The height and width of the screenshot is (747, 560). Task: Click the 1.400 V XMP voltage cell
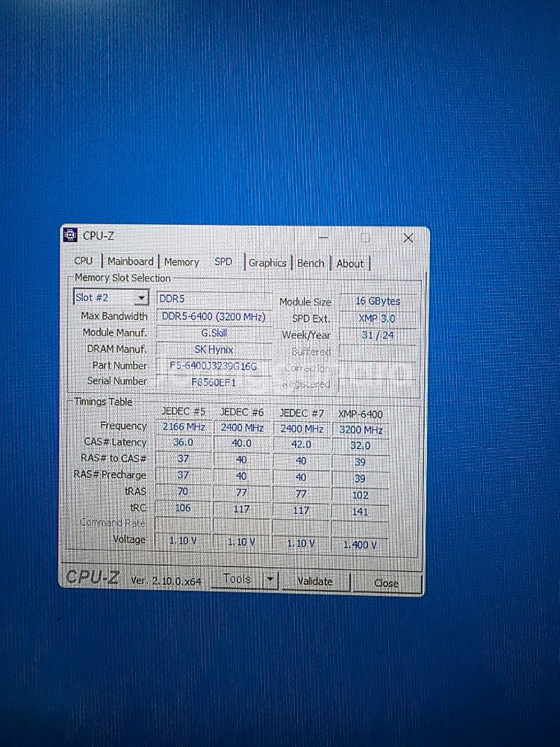(x=361, y=544)
